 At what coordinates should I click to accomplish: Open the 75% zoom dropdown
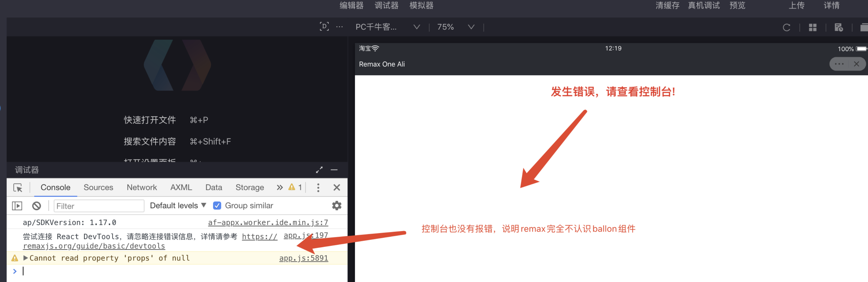[x=456, y=27]
